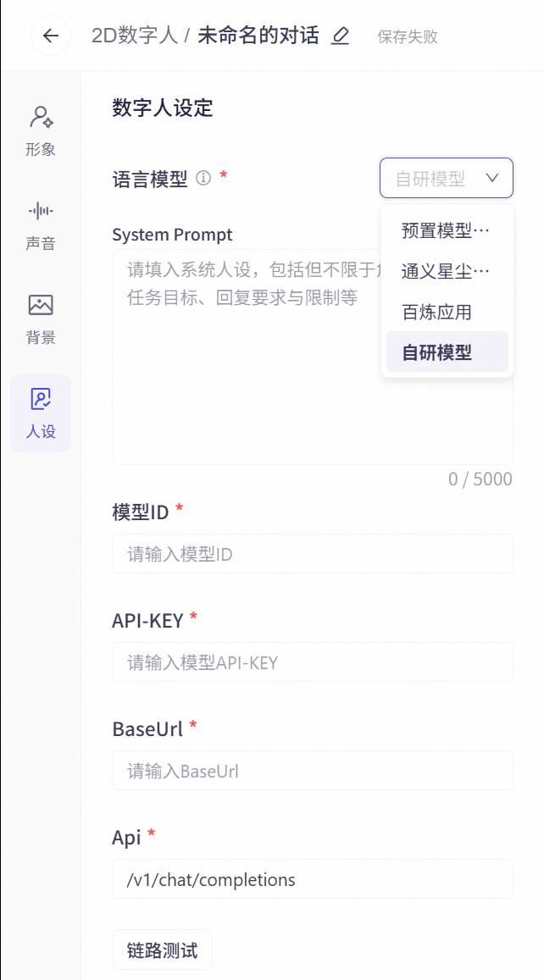
Task: Choose 通义星尘 option from dropdown list
Action: coord(447,271)
